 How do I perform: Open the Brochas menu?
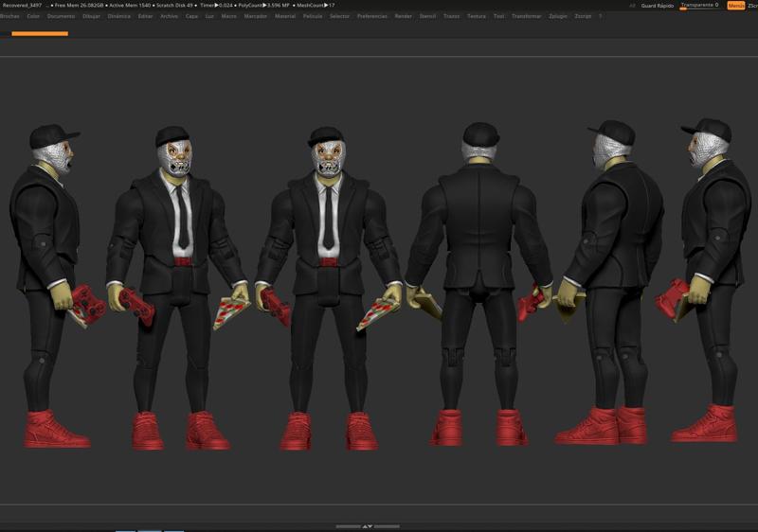click(9, 16)
